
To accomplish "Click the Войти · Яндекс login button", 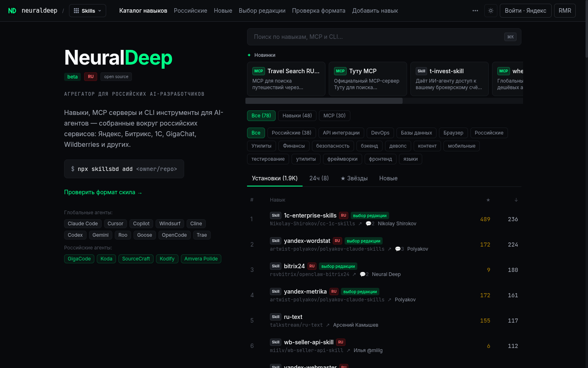I will (x=526, y=11).
